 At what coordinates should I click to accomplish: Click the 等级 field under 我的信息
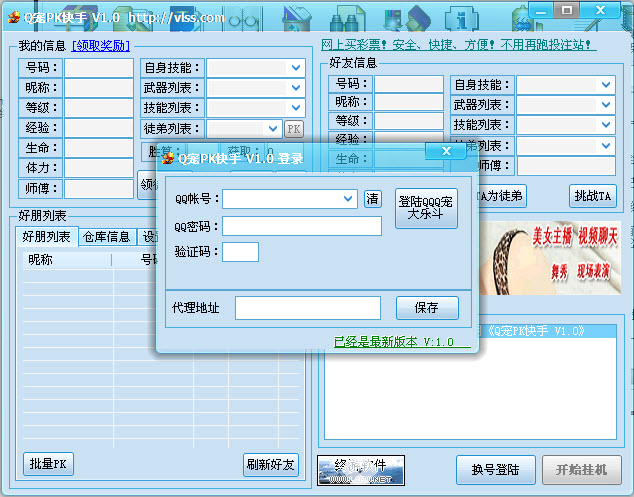pos(99,108)
